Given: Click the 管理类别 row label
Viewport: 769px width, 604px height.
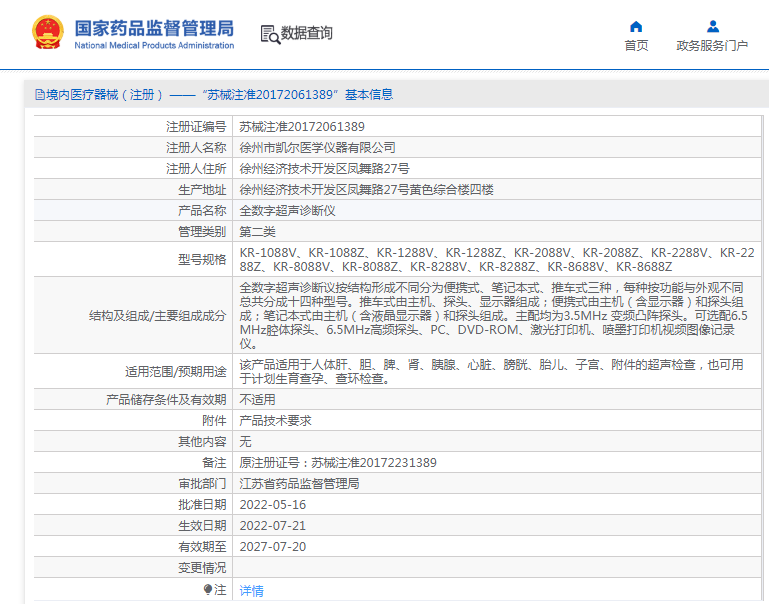Looking at the screenshot, I should (202, 232).
